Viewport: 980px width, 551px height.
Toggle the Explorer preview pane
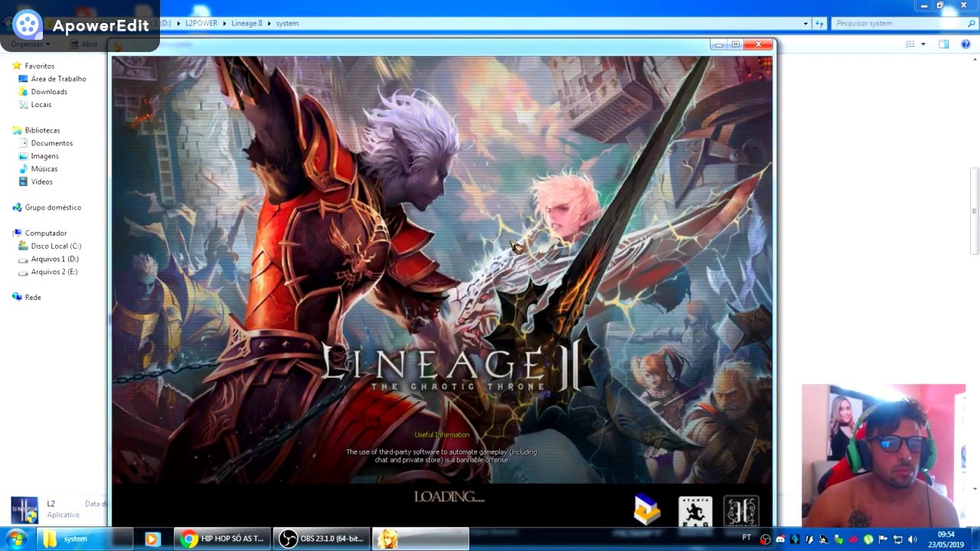943,44
